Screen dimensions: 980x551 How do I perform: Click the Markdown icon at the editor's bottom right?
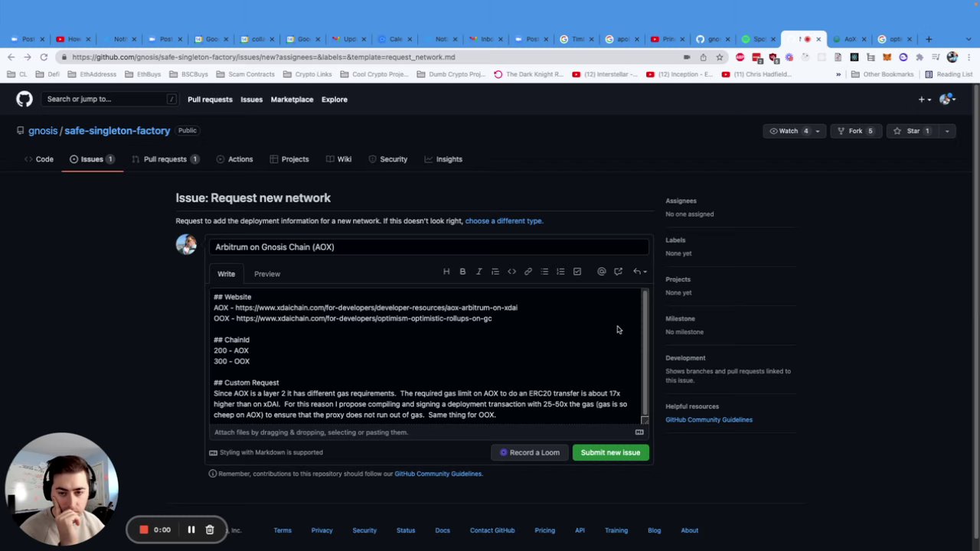click(639, 432)
